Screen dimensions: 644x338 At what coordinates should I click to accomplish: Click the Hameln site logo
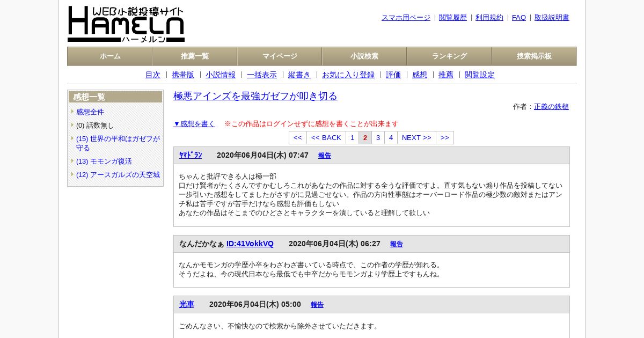click(126, 24)
